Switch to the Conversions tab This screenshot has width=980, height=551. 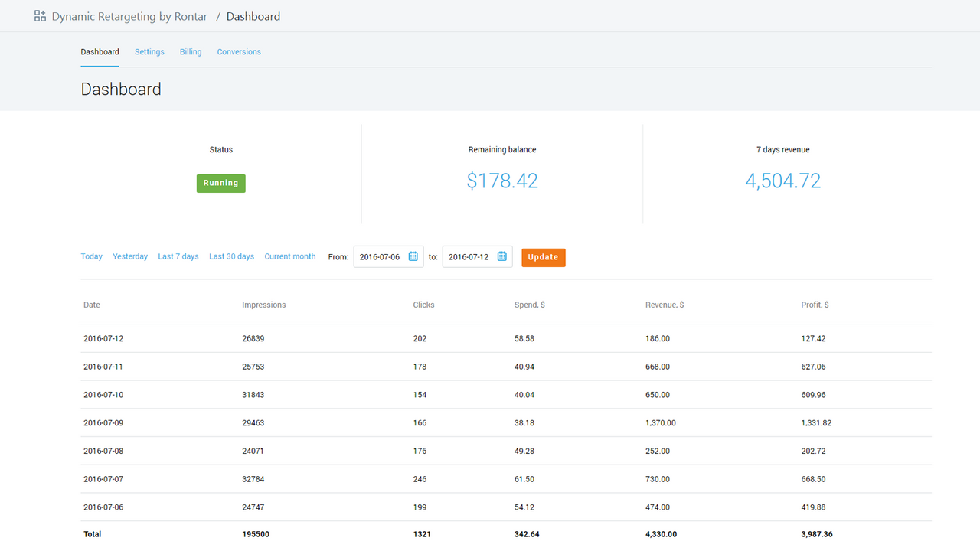(239, 51)
